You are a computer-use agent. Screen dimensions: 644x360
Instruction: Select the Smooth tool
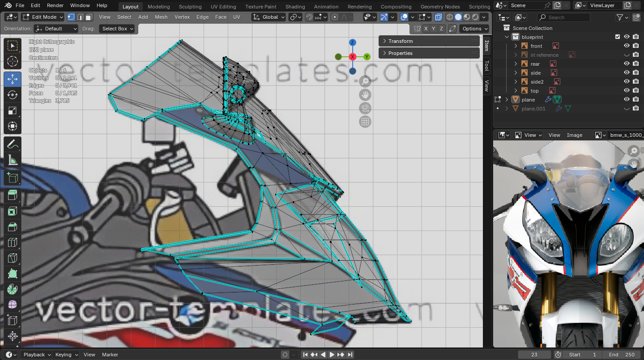(13, 305)
